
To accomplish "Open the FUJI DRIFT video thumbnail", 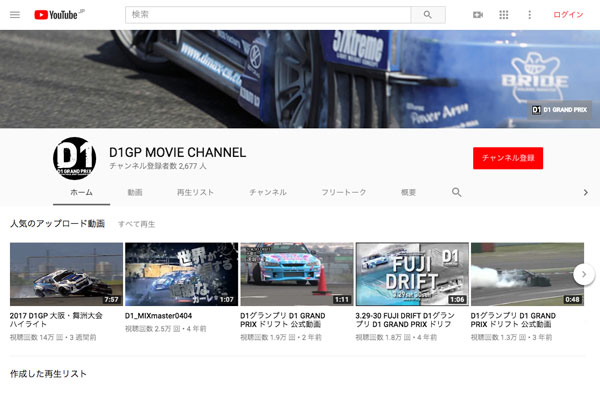I will click(x=412, y=274).
